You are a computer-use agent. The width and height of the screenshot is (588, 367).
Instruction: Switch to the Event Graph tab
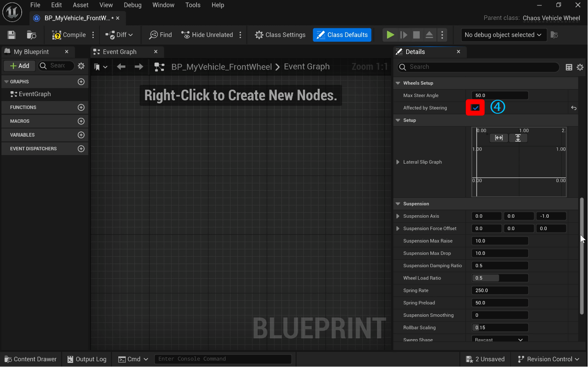120,52
